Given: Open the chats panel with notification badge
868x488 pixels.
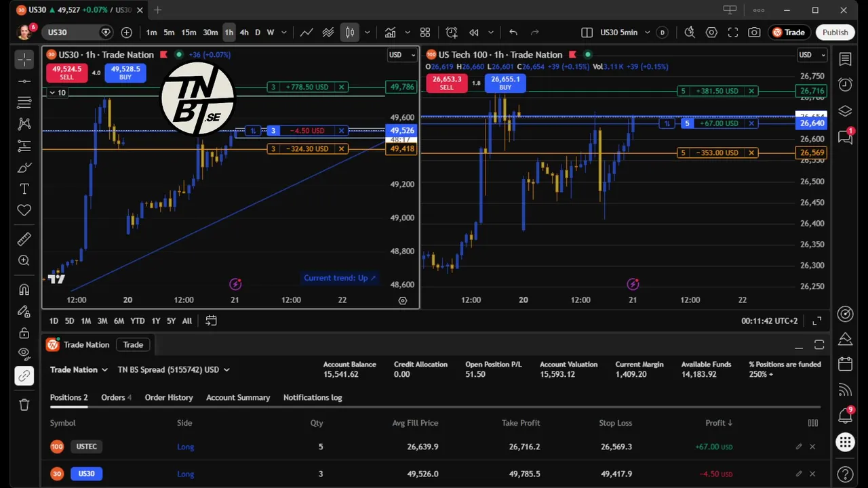Looking at the screenshot, I should point(845,137).
